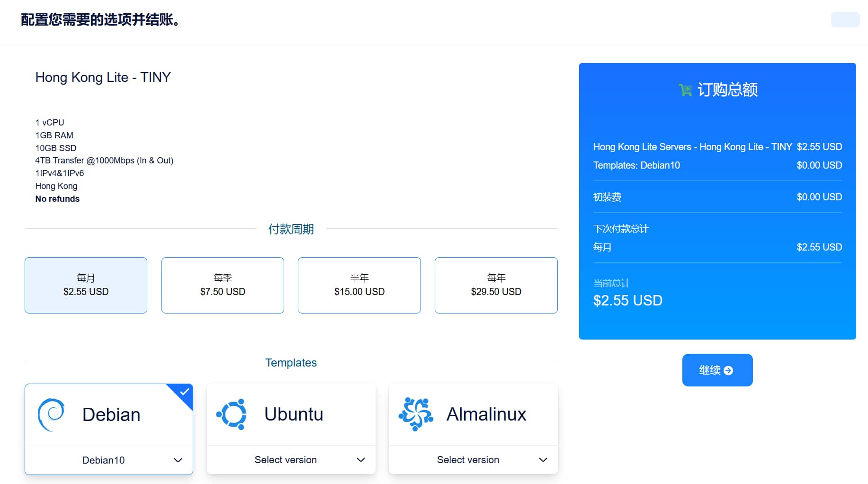
Task: Click the Almalinux template name
Action: 486,414
